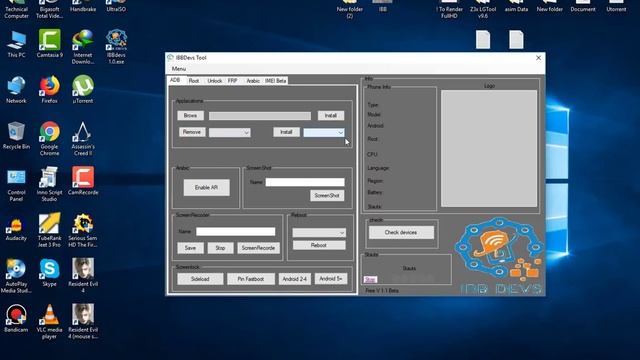640x360 pixels.
Task: Click the Stop button in Status panel
Action: tap(370, 280)
